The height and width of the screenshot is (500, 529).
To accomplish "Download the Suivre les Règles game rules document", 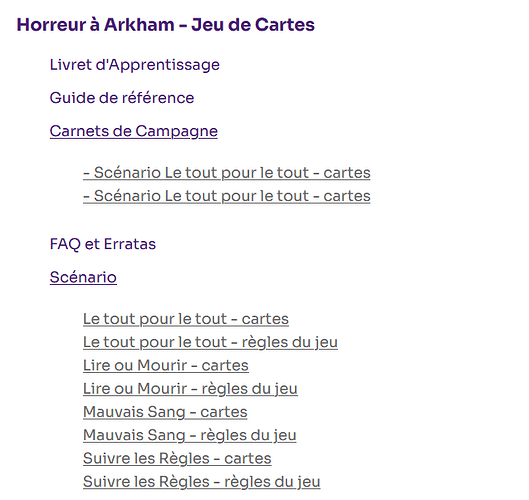I will tap(201, 482).
